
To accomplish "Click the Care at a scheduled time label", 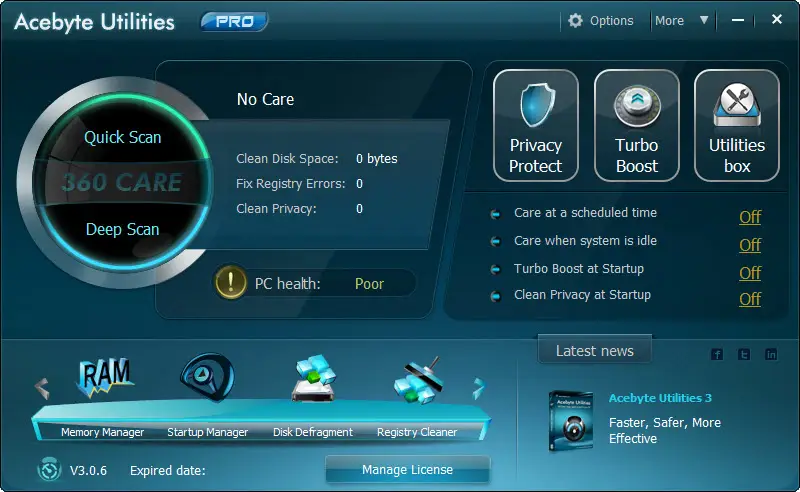I will 585,213.
